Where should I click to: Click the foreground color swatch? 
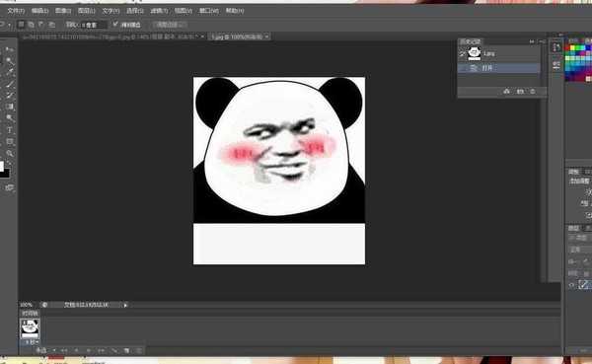coord(2,166)
